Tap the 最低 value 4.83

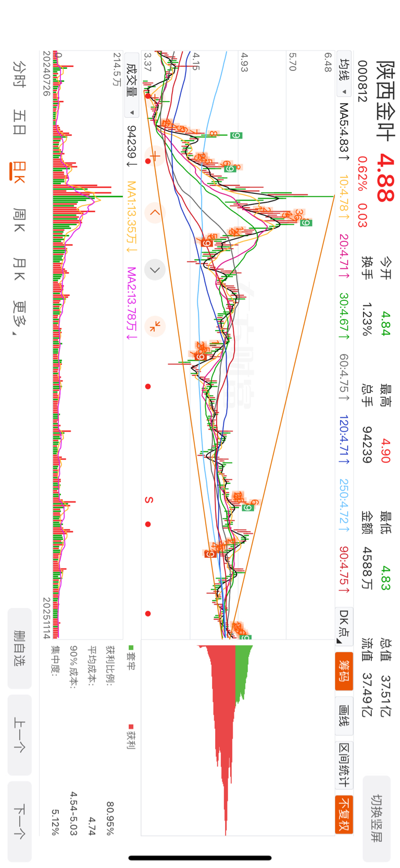[x=385, y=578]
